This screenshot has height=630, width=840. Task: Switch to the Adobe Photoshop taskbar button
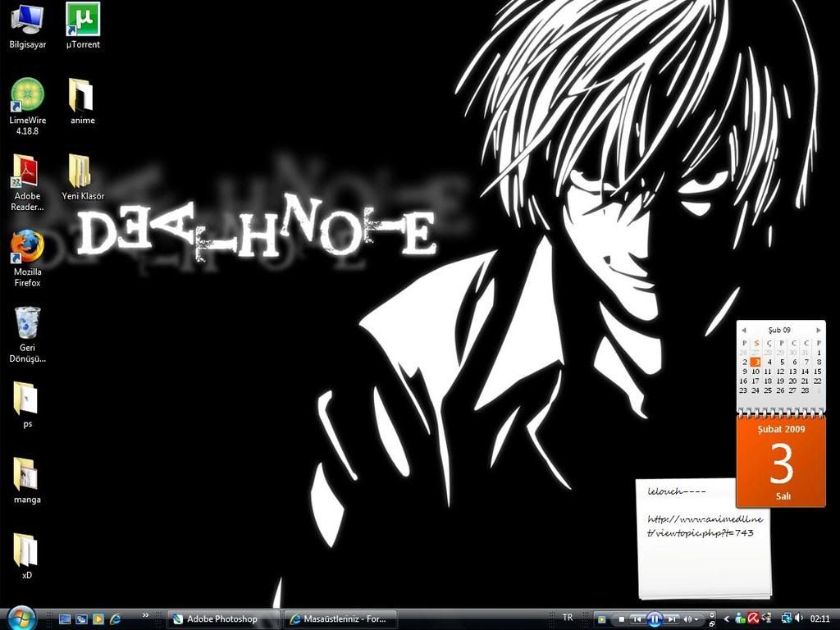pos(223,619)
